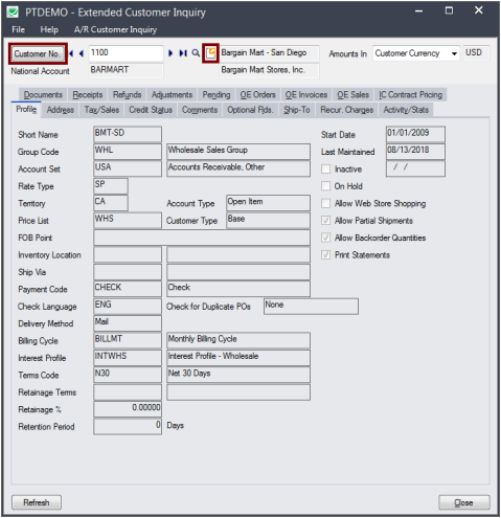Click the Short Name field BMT-SD

coord(127,134)
